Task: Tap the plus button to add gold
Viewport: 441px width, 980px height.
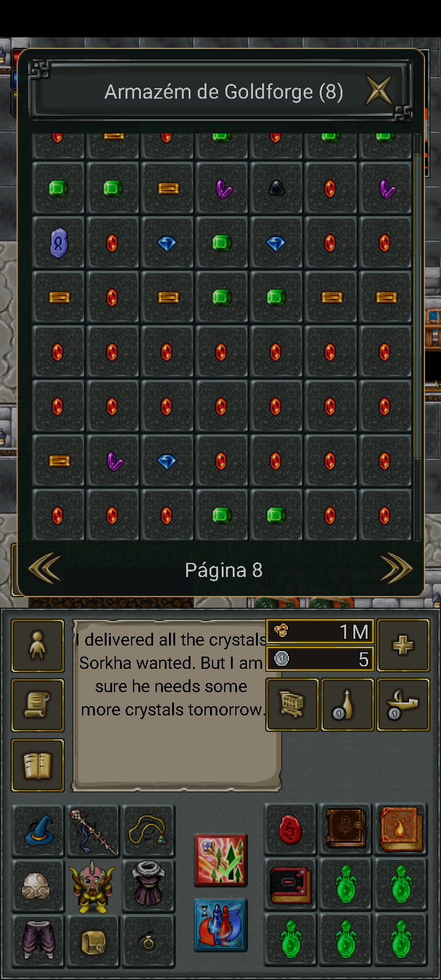Action: click(403, 646)
